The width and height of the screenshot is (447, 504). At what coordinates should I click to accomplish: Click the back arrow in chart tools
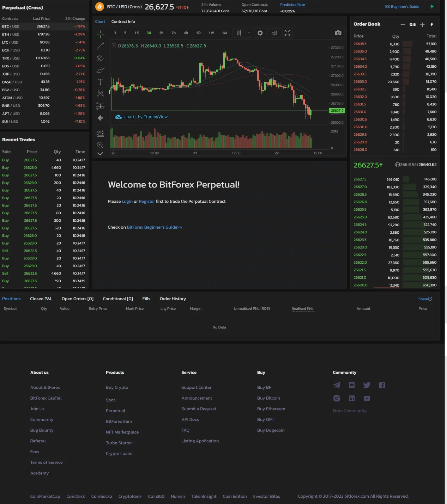point(100,118)
